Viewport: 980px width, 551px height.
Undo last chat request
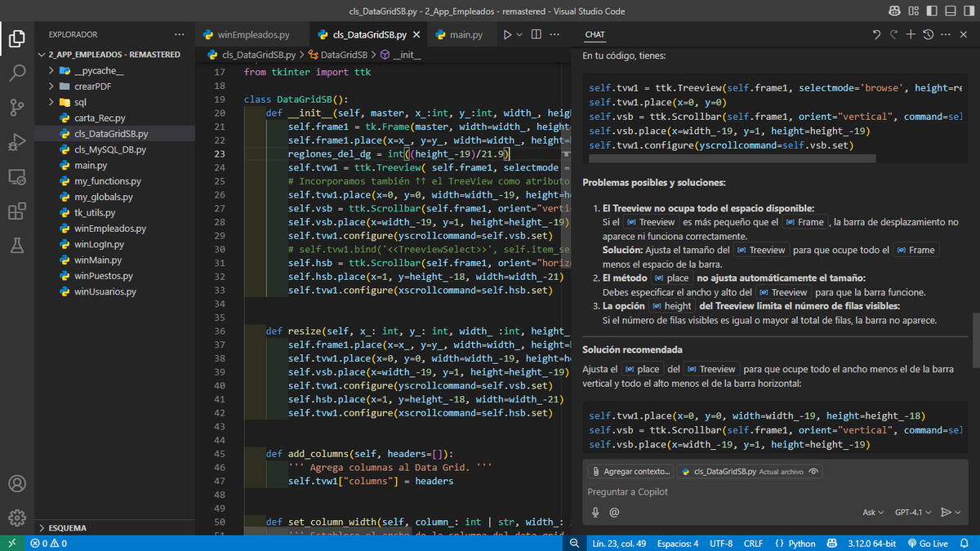876,34
